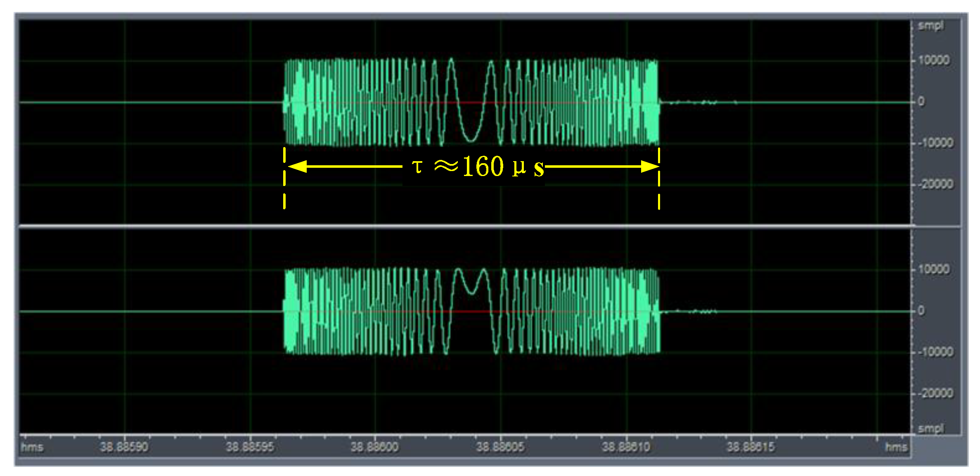The width and height of the screenshot is (980, 476).
Task: Click the 0 label on lower channel scale
Action: 921,311
